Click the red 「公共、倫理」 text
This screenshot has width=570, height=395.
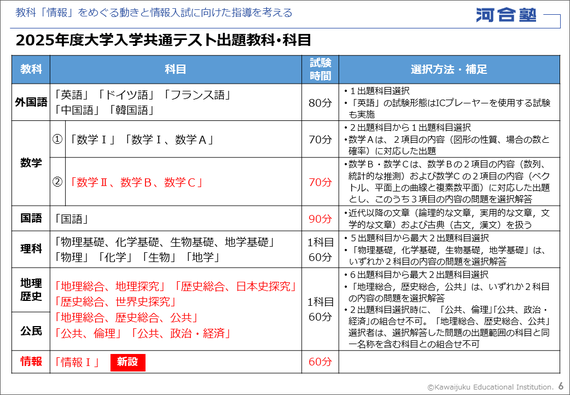(x=88, y=333)
